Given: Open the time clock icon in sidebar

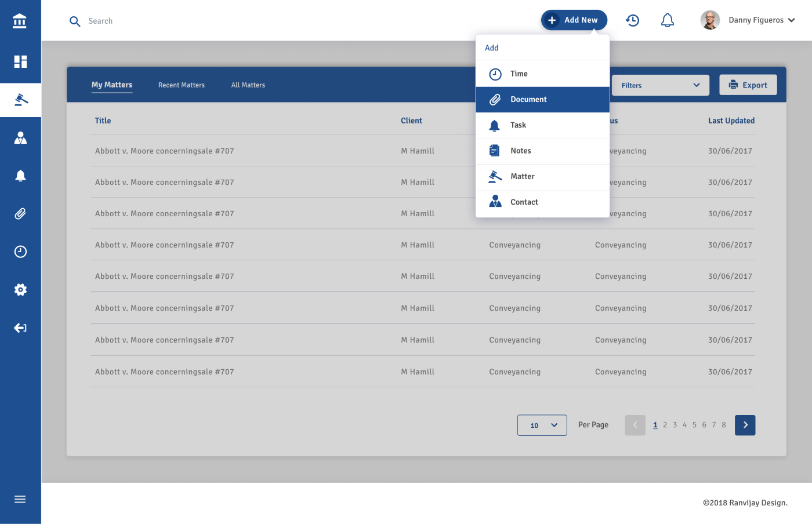Looking at the screenshot, I should pos(20,252).
